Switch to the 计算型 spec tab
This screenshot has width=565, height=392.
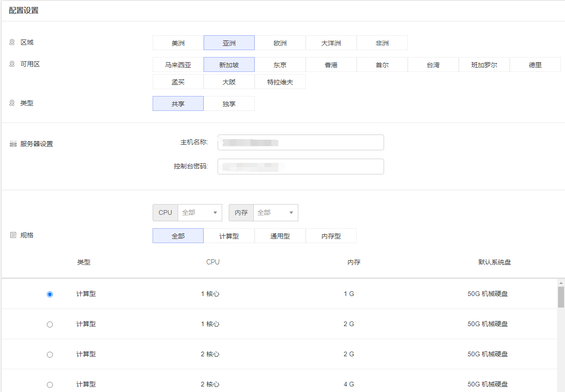coord(229,236)
